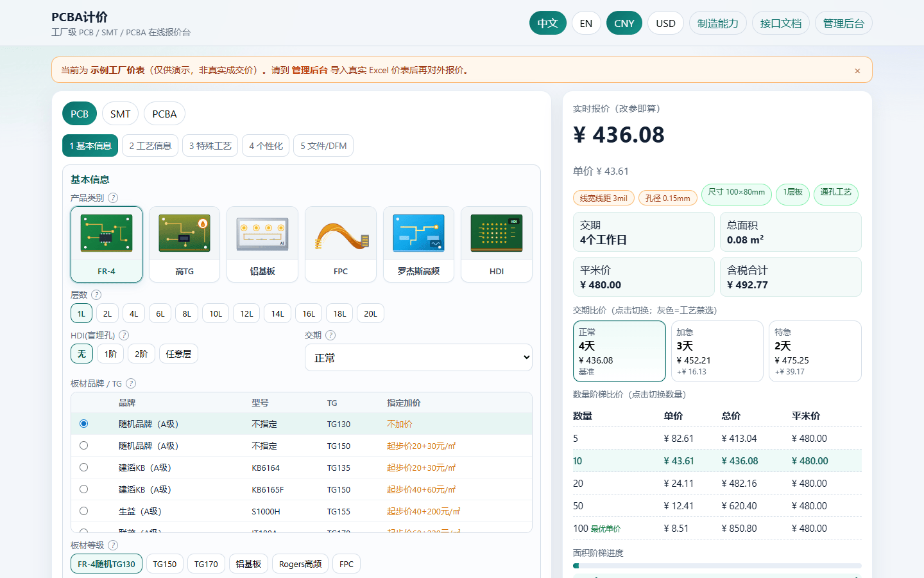The width and height of the screenshot is (924, 578).
Task: Select 生益 S1000H radio option
Action: [83, 511]
